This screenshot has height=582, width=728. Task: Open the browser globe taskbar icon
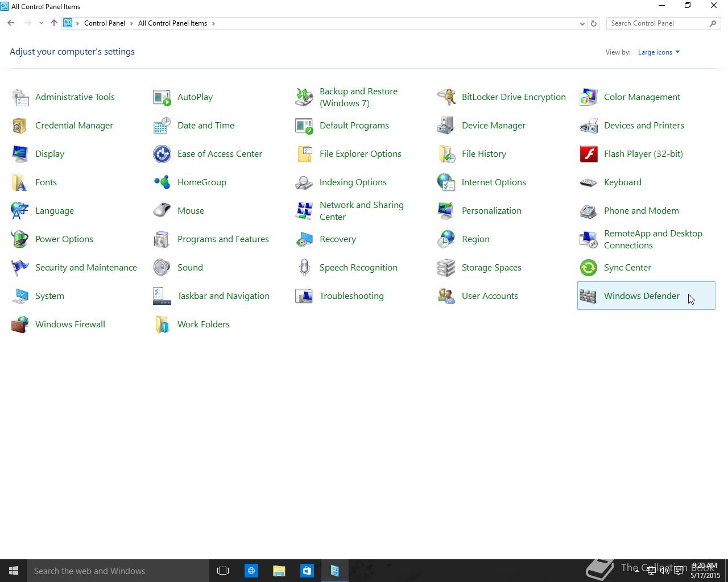point(251,571)
